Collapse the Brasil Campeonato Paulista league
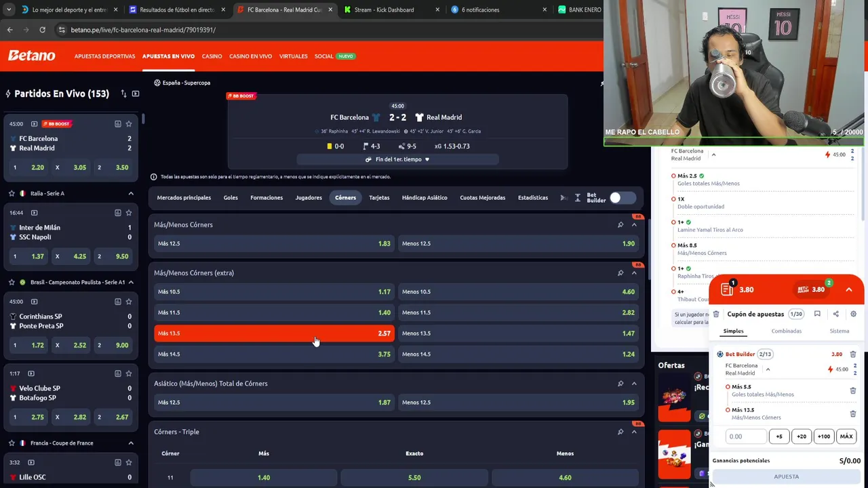 pyautogui.click(x=131, y=282)
